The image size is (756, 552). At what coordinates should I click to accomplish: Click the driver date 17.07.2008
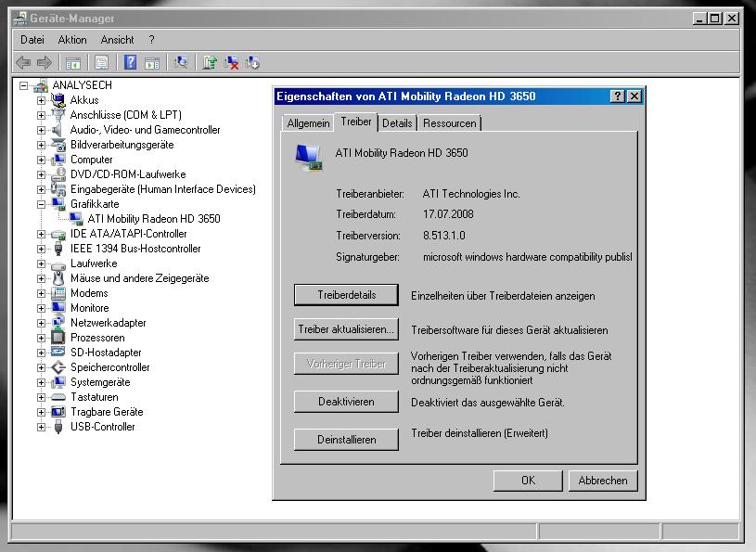448,214
